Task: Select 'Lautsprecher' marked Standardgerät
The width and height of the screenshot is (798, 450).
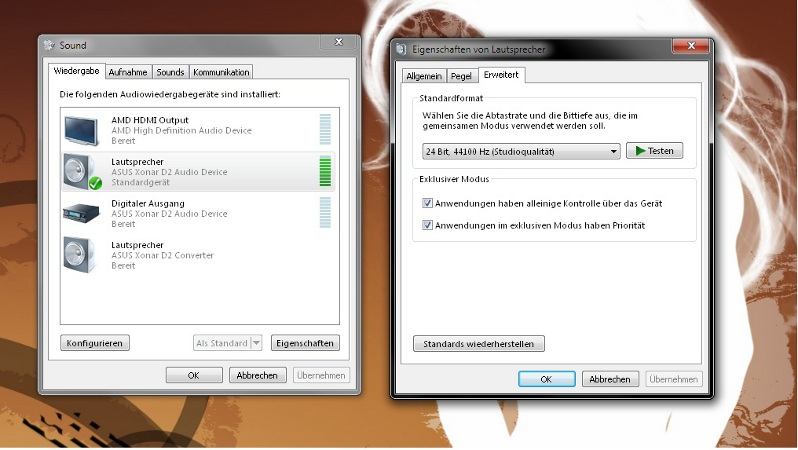Action: click(137, 162)
